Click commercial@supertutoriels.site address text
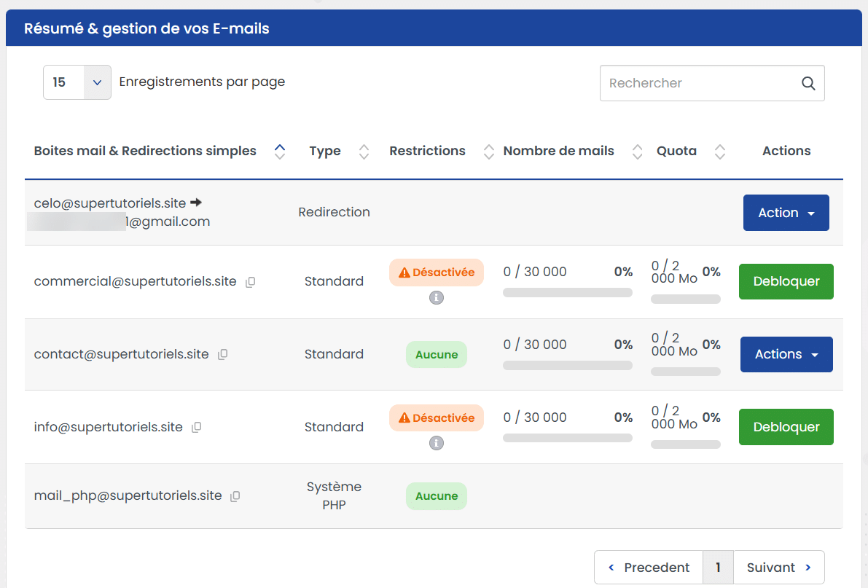 [135, 281]
